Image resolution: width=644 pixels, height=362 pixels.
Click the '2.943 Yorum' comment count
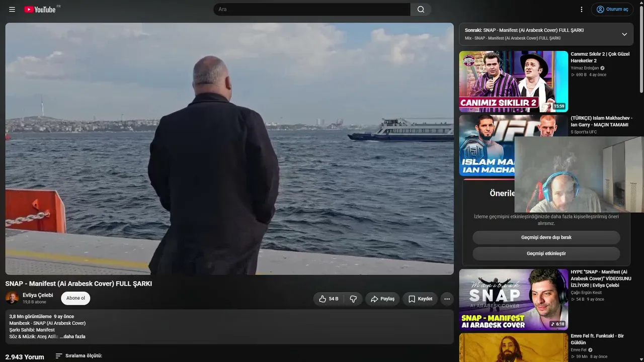pos(25,357)
